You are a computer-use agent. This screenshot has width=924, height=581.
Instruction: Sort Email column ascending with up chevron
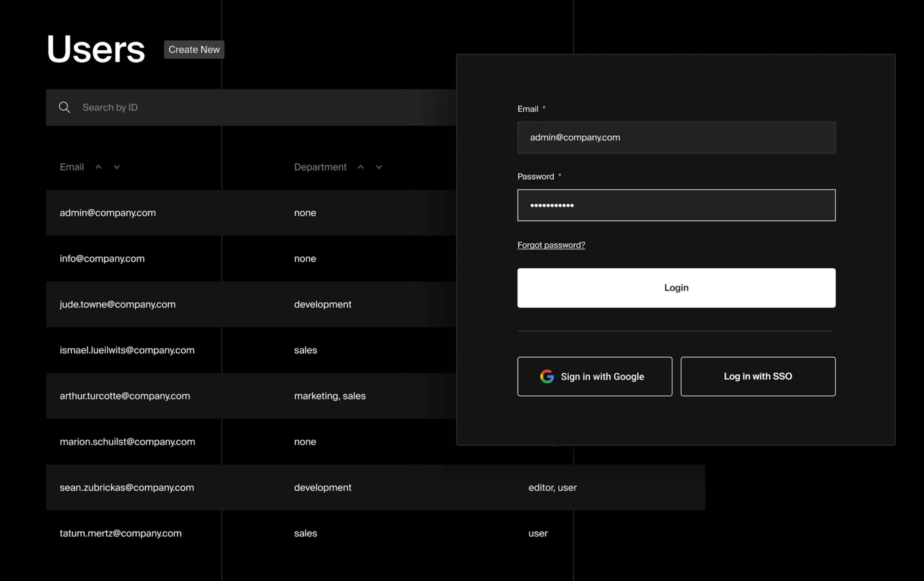tap(98, 167)
